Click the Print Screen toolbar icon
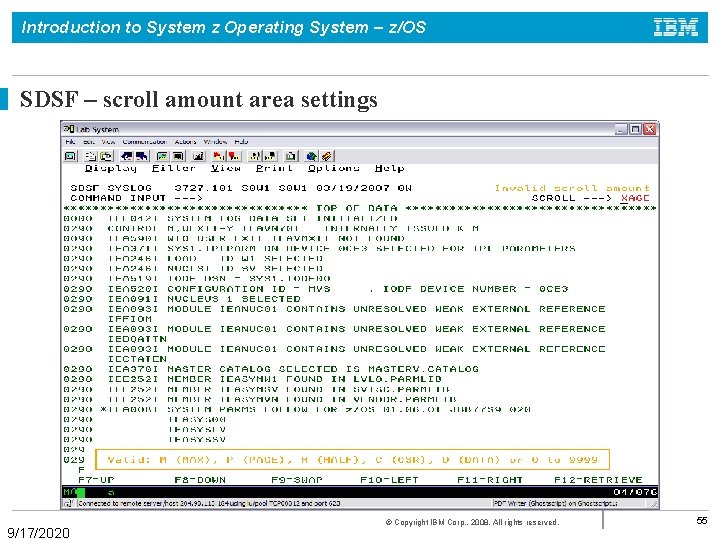Image resolution: width=720 pixels, height=540 pixels. (70, 157)
